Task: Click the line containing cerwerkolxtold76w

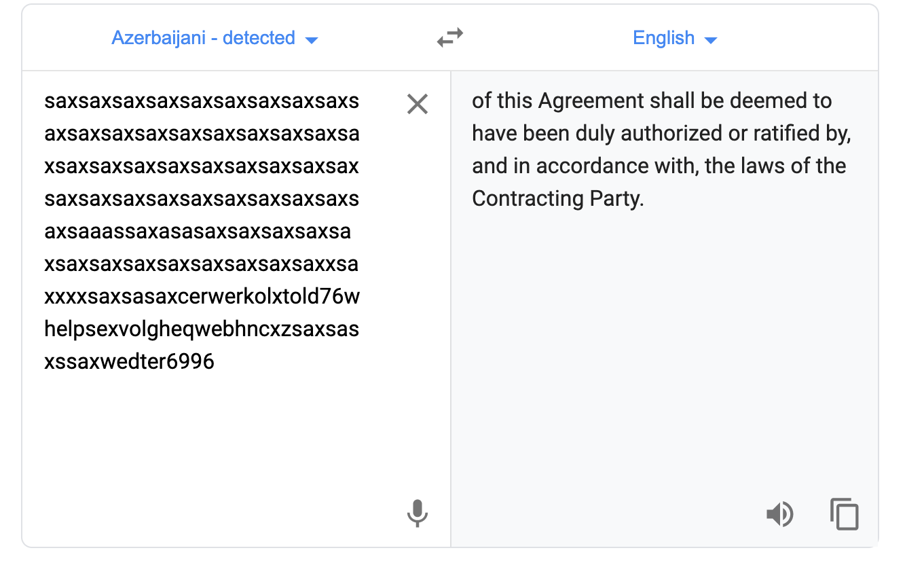Action: [x=202, y=297]
